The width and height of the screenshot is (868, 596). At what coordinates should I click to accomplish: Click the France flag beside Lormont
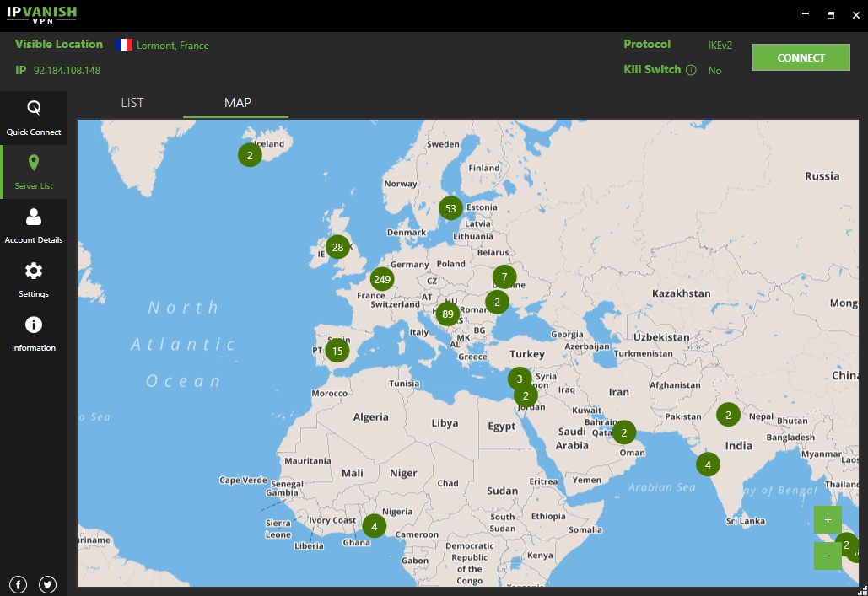(x=124, y=45)
